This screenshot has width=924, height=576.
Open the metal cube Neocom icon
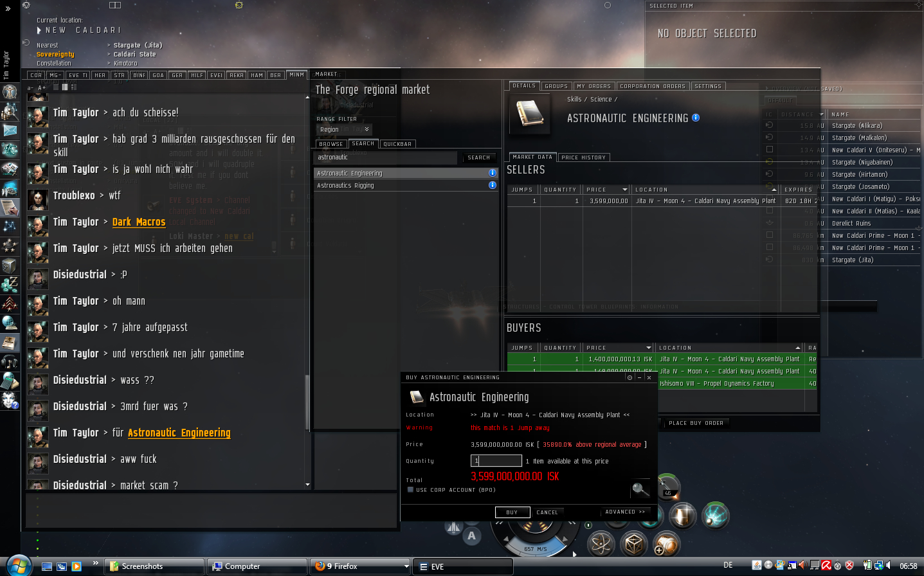point(10,265)
